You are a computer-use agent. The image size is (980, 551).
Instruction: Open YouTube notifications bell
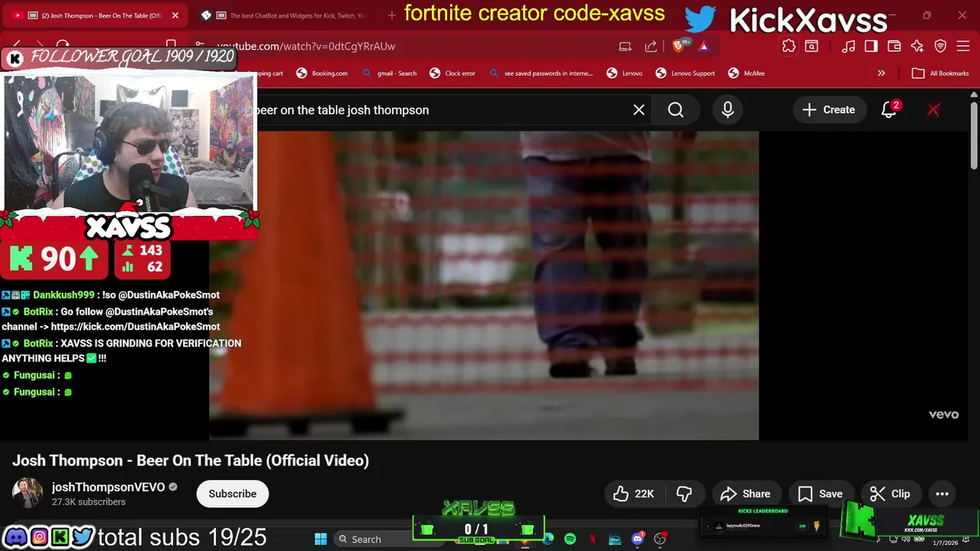889,109
